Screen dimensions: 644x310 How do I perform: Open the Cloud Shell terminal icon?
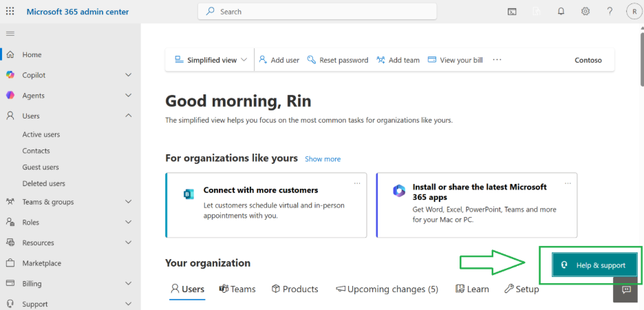point(512,12)
